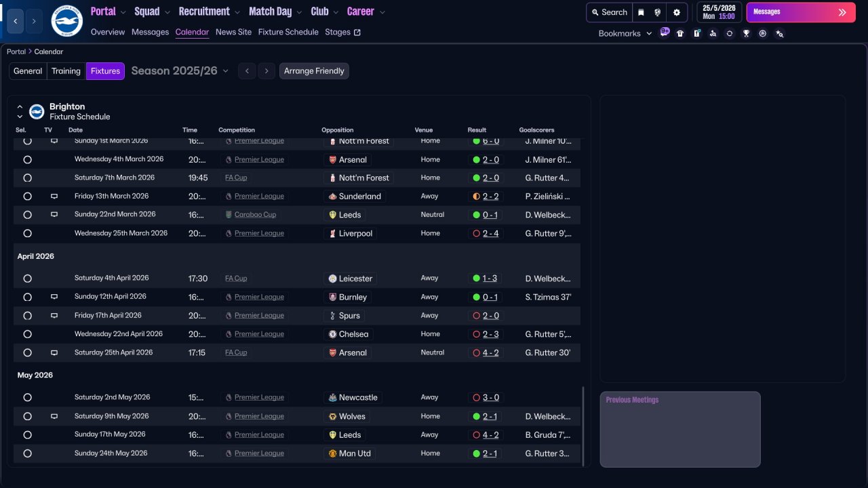
Task: Open the News Site submenu item
Action: click(x=233, y=32)
